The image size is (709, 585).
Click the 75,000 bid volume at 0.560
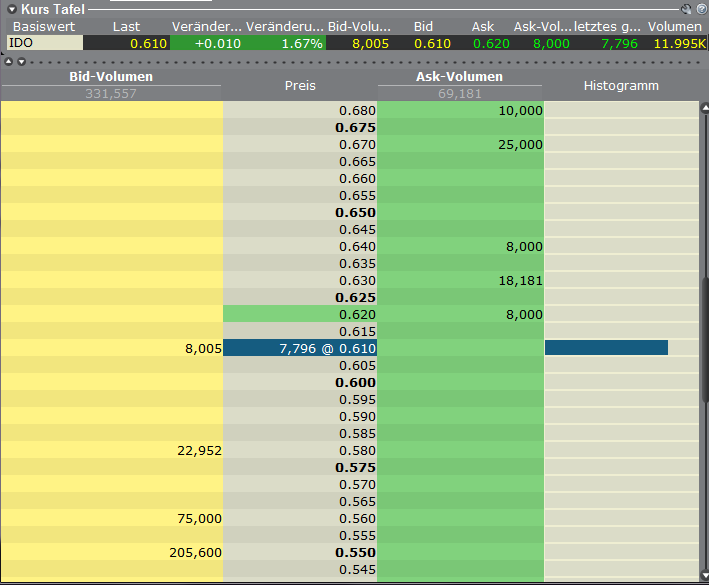point(199,519)
